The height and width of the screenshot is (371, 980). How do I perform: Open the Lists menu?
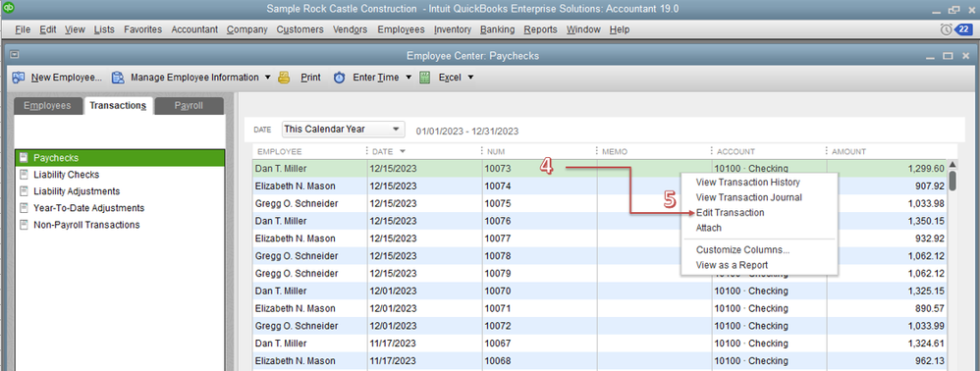tap(104, 29)
